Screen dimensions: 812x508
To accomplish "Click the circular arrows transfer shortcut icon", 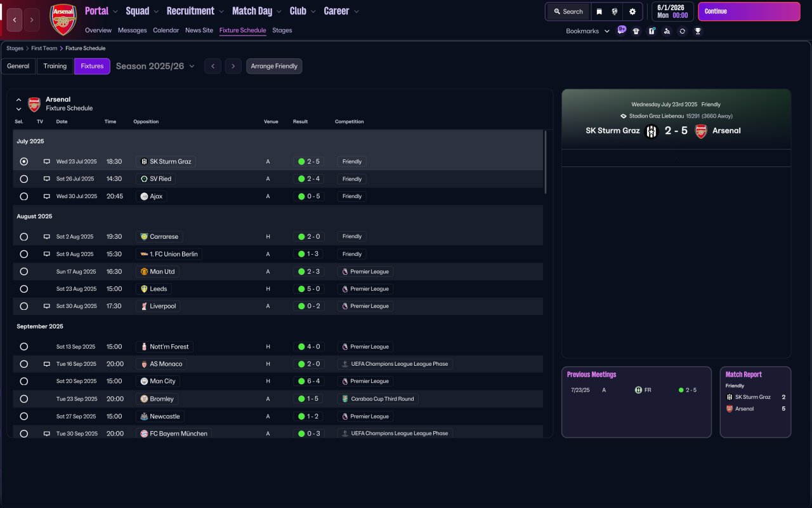I will tap(682, 31).
